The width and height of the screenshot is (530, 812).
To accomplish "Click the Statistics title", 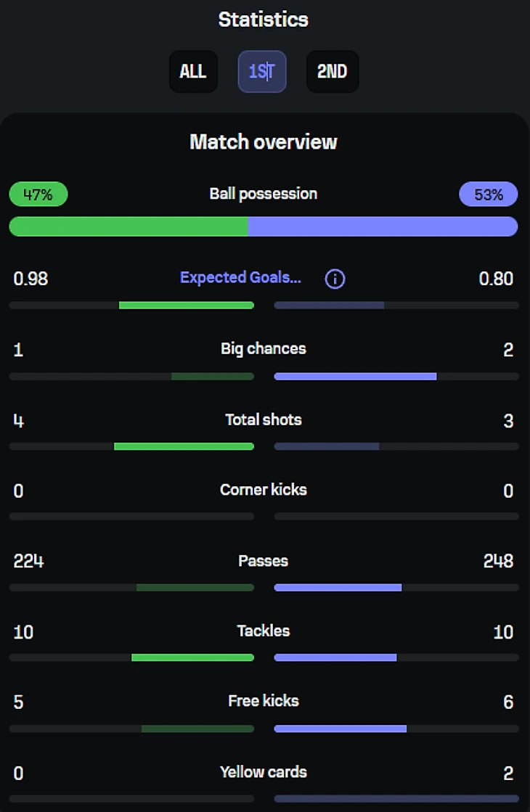I will click(264, 20).
